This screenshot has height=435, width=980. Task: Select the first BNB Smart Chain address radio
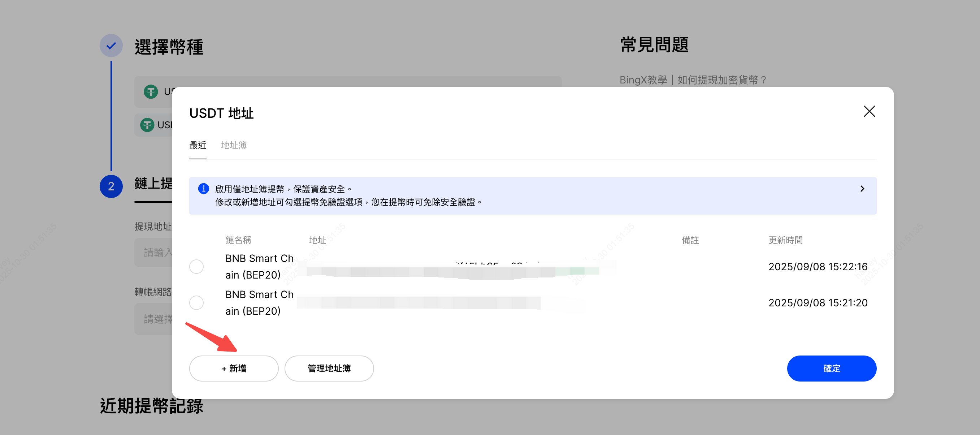tap(196, 267)
